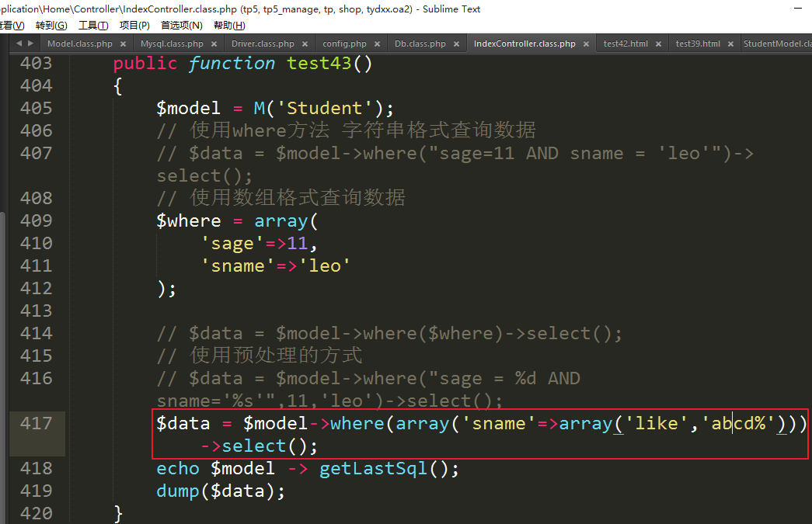Open the 工具(T) Tools menu
Screen dimensions: 812x524
93,26
